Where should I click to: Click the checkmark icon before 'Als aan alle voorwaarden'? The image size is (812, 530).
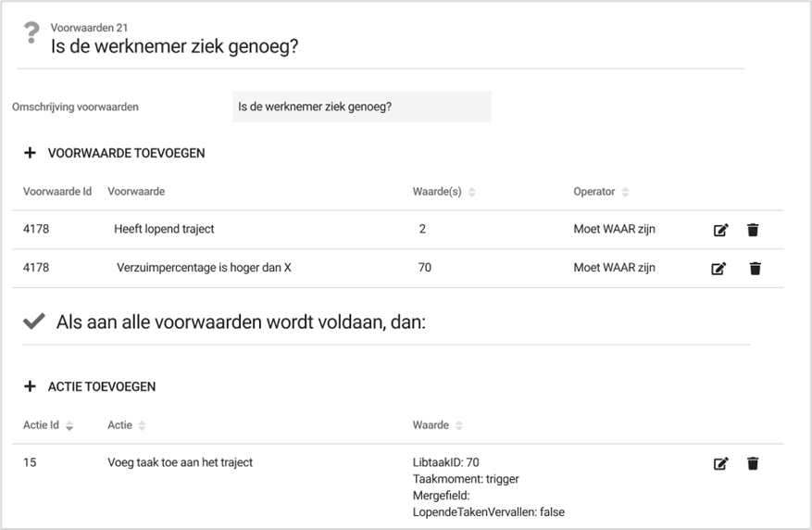click(x=34, y=322)
